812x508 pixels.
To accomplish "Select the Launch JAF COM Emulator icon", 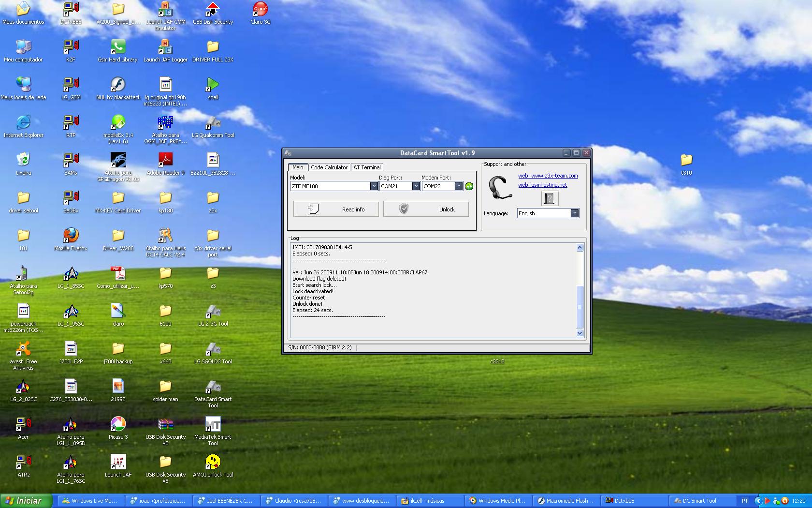I will point(165,16).
